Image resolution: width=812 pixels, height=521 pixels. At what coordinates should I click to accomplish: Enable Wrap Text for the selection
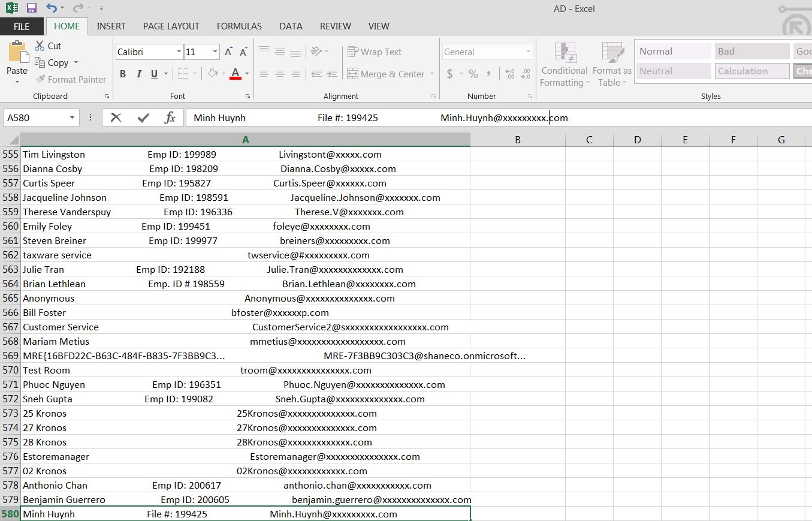(375, 52)
